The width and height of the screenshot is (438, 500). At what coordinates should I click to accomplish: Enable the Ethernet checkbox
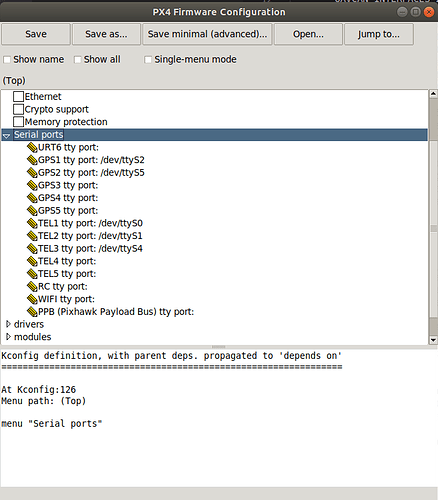[x=18, y=97]
